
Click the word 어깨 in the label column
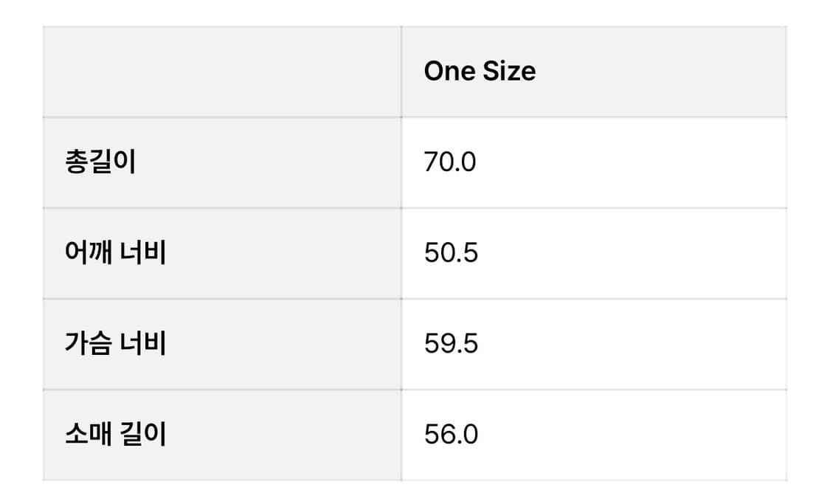tap(88, 253)
